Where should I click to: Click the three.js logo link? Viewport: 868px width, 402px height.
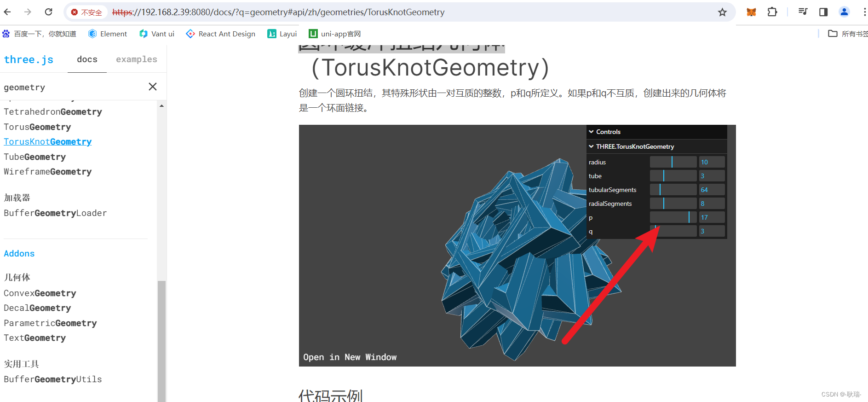click(29, 59)
